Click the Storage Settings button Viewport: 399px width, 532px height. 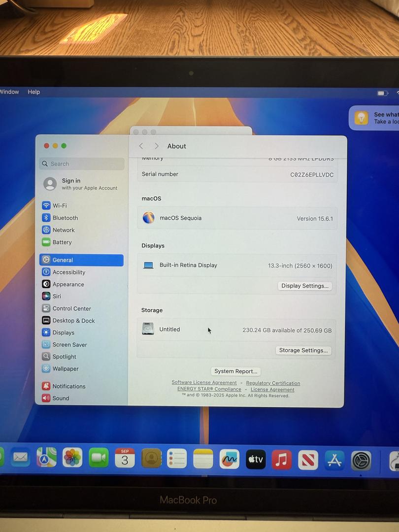pyautogui.click(x=303, y=350)
